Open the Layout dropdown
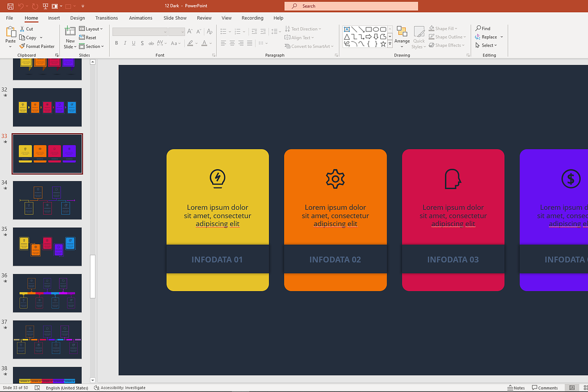 (x=91, y=29)
